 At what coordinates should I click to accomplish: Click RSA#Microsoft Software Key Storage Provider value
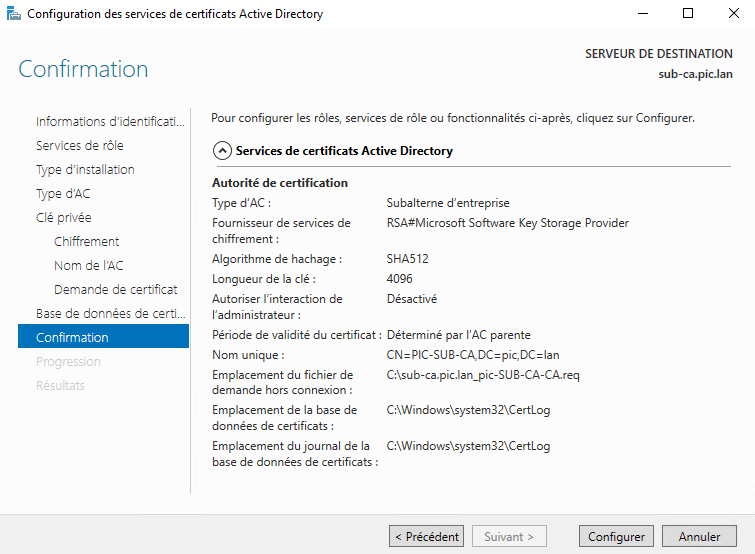click(x=508, y=223)
